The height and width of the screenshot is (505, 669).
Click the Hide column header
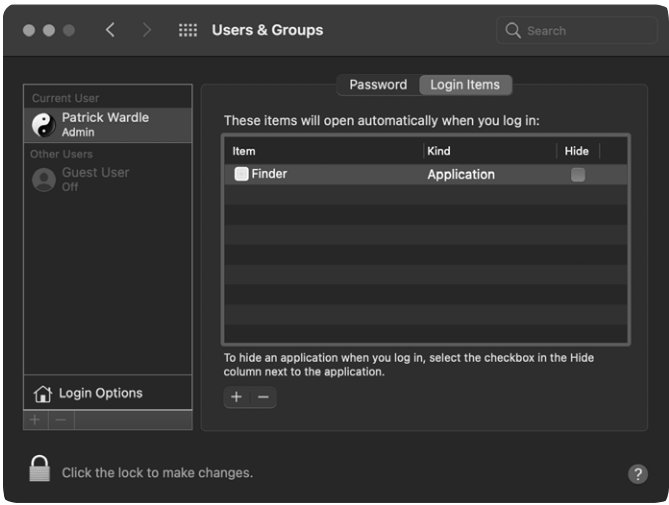[576, 151]
